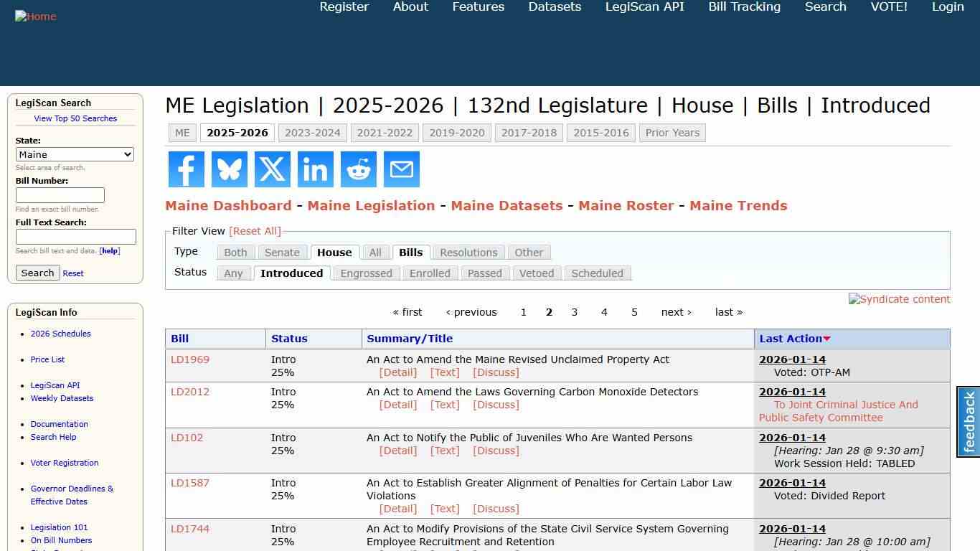
Task: Filter bills by Engrossed status
Action: [x=366, y=273]
